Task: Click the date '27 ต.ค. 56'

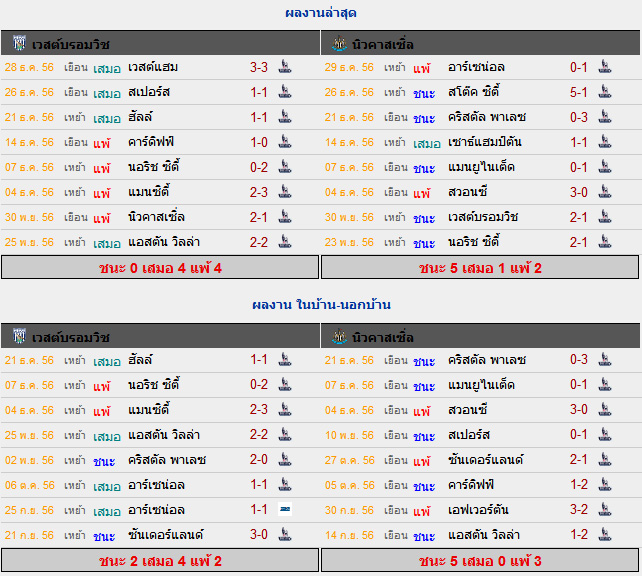Action: [349, 460]
